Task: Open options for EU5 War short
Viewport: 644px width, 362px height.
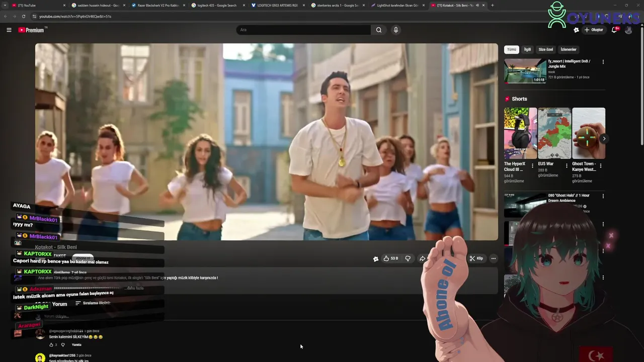Action: pyautogui.click(x=567, y=165)
